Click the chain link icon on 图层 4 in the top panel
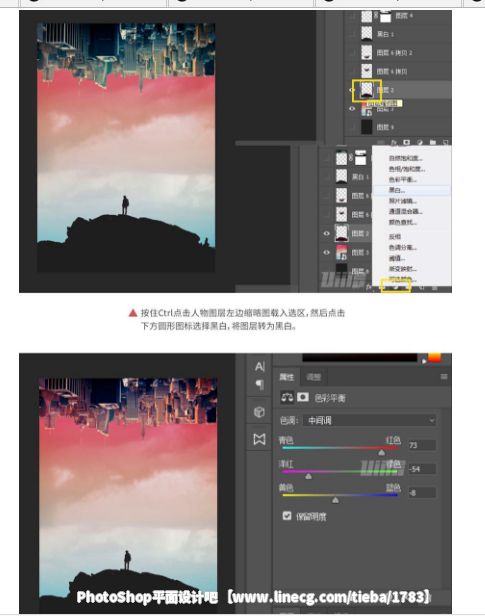Image resolution: width=485 pixels, height=616 pixels. 376,16
